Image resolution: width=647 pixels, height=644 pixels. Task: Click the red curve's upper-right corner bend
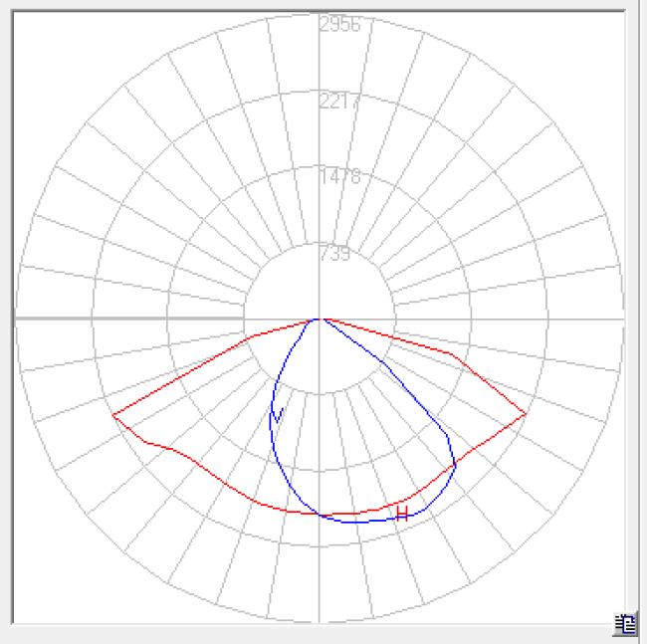[x=453, y=352]
